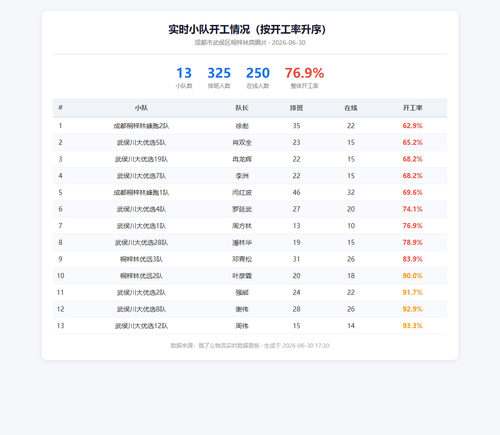500x435 pixels.
Task: Select team 武侯川大优选28队
Action: click(x=141, y=242)
